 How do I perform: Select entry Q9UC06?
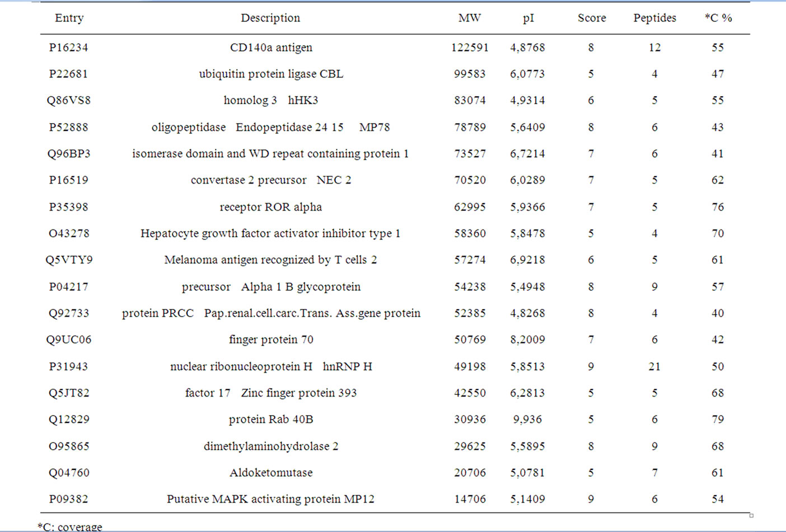pos(68,340)
